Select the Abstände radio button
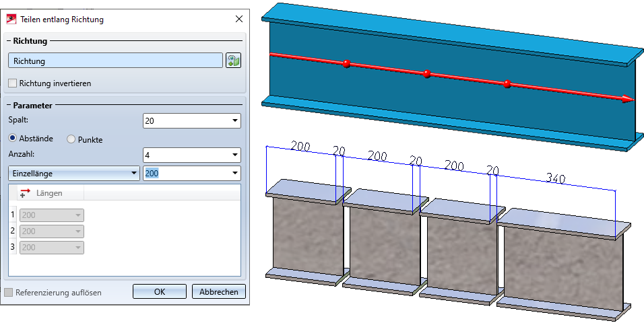This screenshot has width=644, height=325. point(13,139)
